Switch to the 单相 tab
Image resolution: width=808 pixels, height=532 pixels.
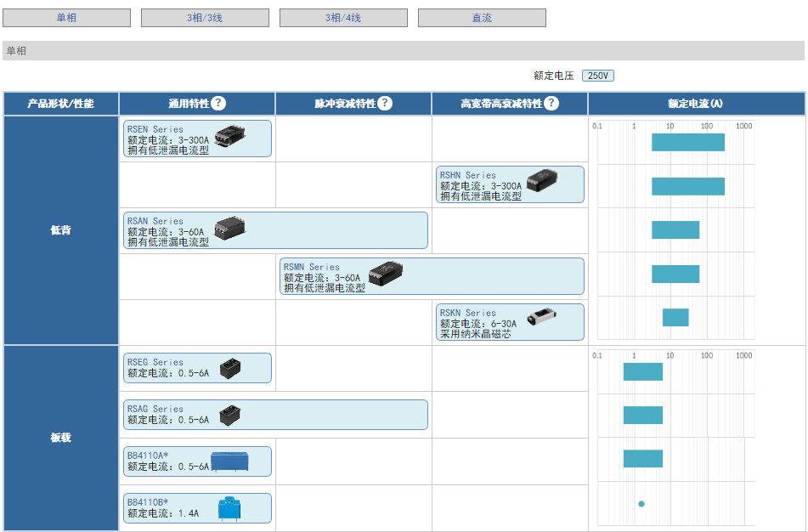(67, 18)
